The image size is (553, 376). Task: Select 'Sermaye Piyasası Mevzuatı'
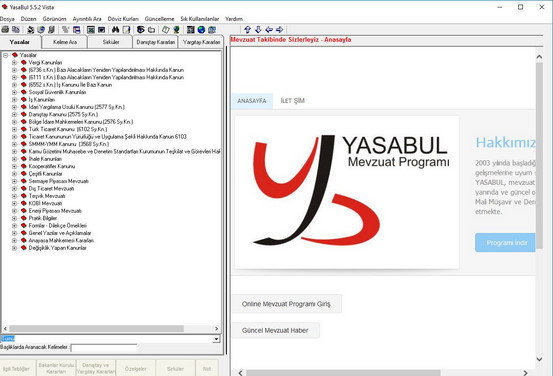59,181
